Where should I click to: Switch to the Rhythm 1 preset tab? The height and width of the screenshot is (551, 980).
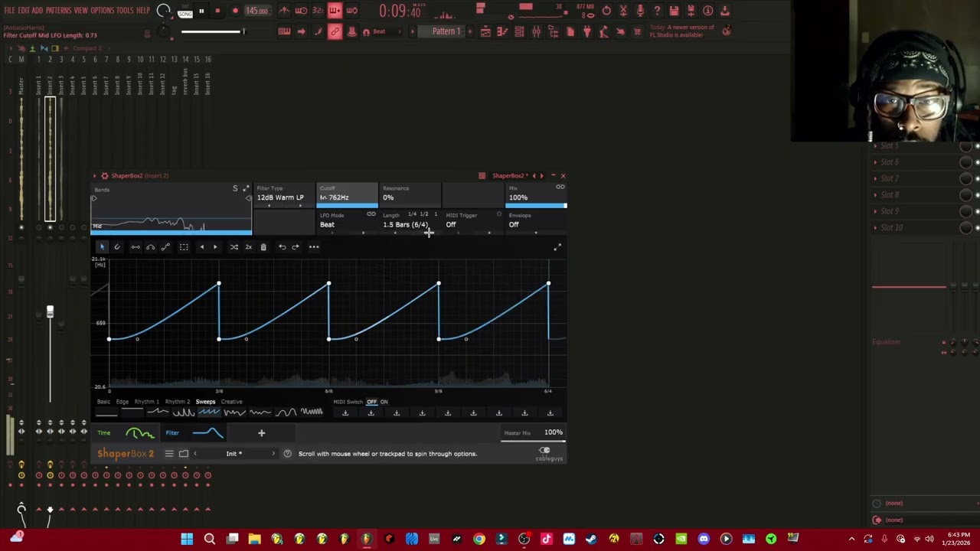tap(146, 402)
